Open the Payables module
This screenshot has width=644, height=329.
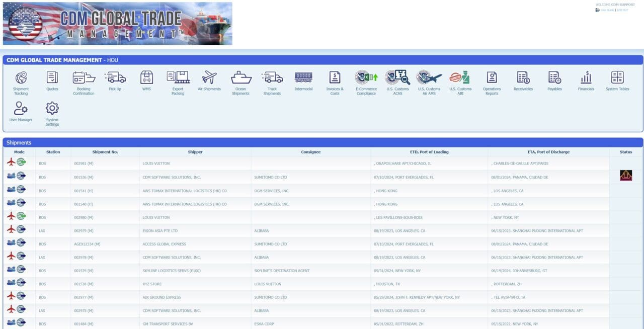coord(554,81)
